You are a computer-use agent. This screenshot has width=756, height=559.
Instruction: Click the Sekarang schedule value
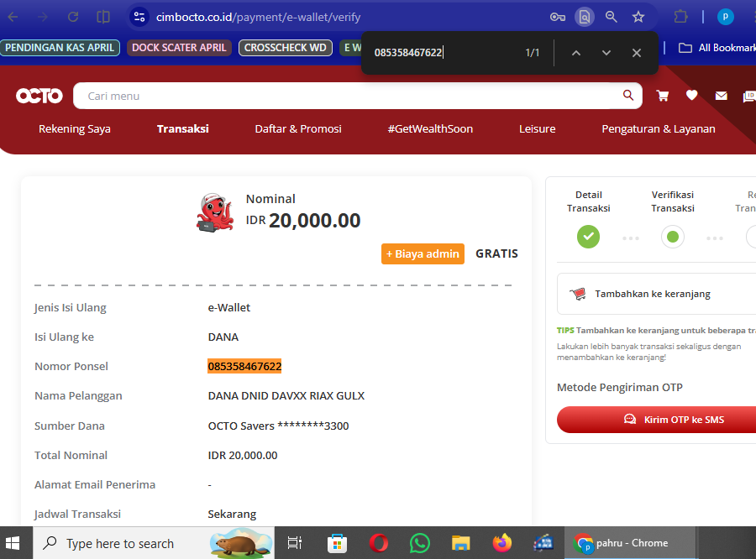click(232, 515)
